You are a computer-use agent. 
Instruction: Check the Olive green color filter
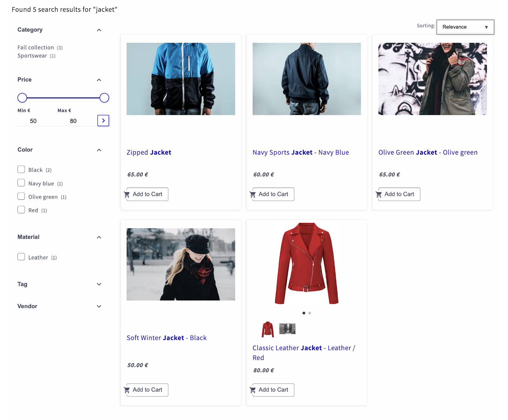[x=21, y=196]
